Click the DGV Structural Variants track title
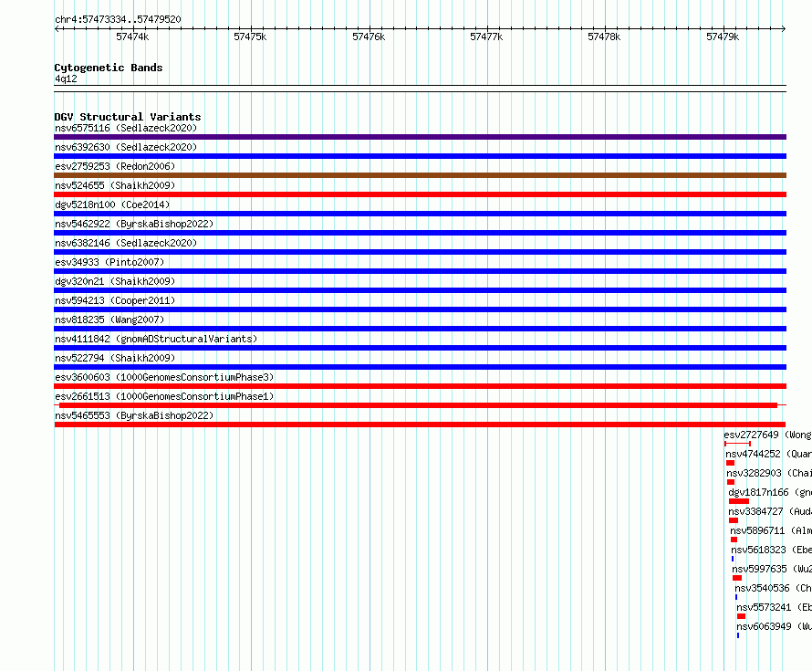Viewport: 812px width, 671px height. [x=128, y=117]
